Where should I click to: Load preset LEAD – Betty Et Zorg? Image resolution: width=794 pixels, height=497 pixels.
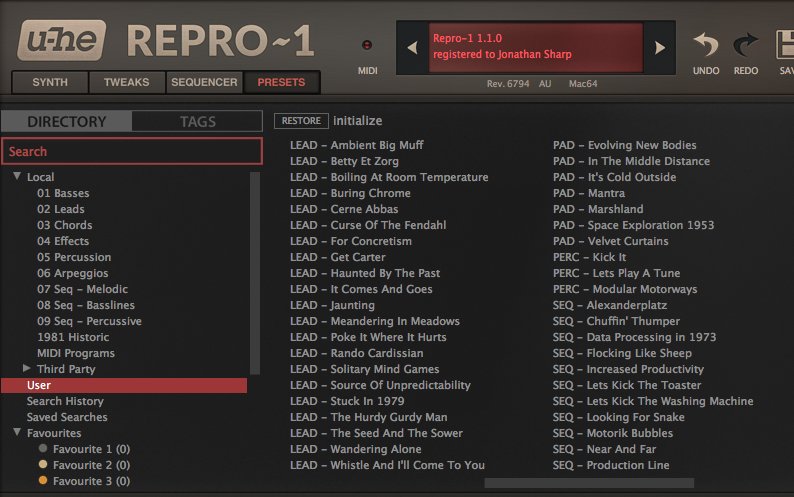tap(344, 161)
